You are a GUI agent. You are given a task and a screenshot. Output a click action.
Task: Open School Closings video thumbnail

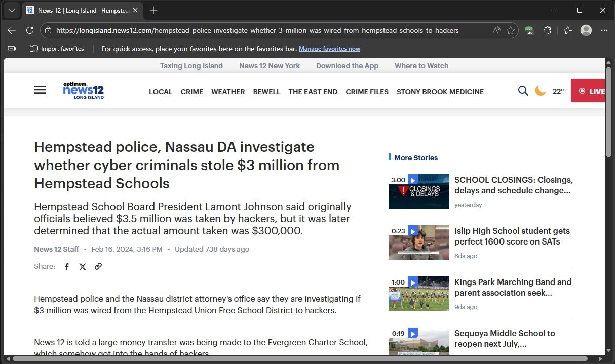tap(419, 191)
